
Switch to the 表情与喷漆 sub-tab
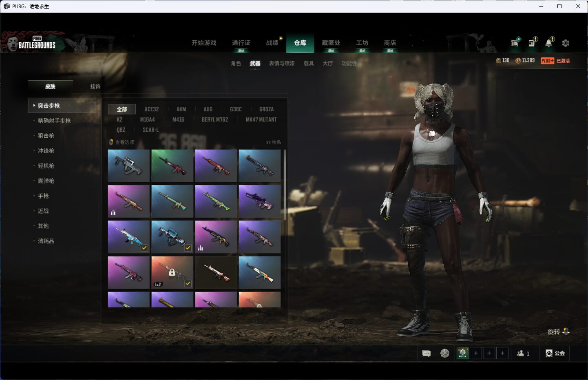click(282, 64)
